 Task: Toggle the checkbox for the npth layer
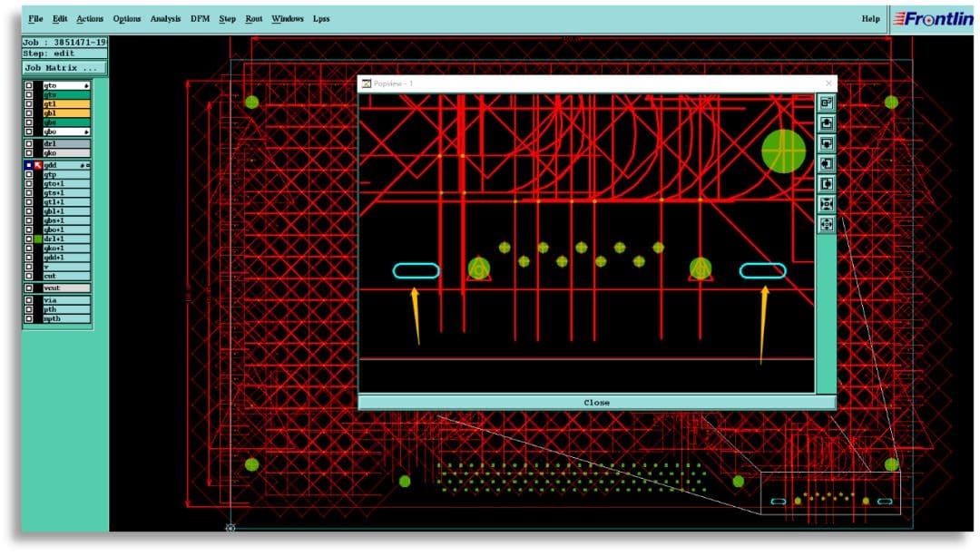pyautogui.click(x=29, y=318)
